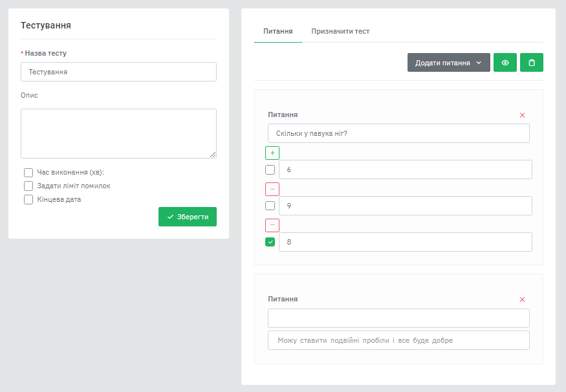The width and height of the screenshot is (566, 392).
Task: Switch to the Призначити тест tab
Action: click(340, 31)
